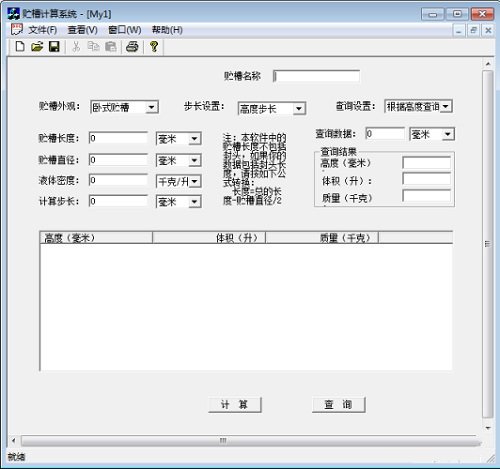
Task: Open unit dropdown for 计算步长
Action: click(x=194, y=202)
